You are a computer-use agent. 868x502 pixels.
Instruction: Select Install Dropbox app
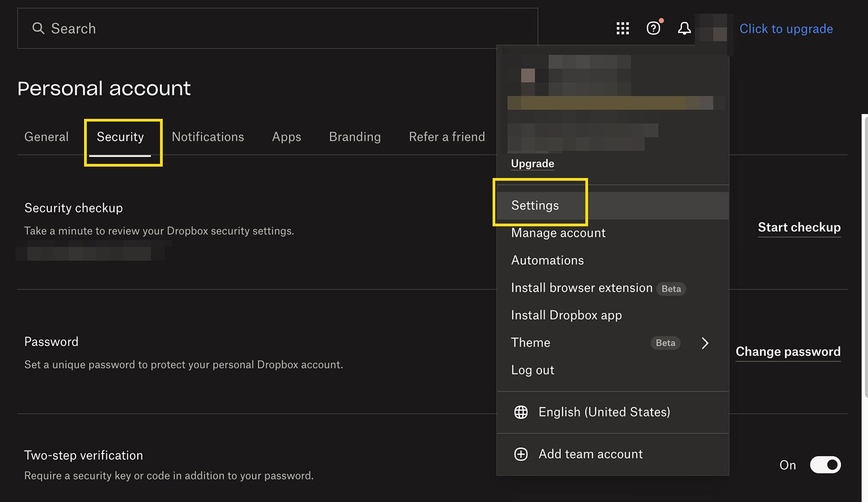coord(612,315)
